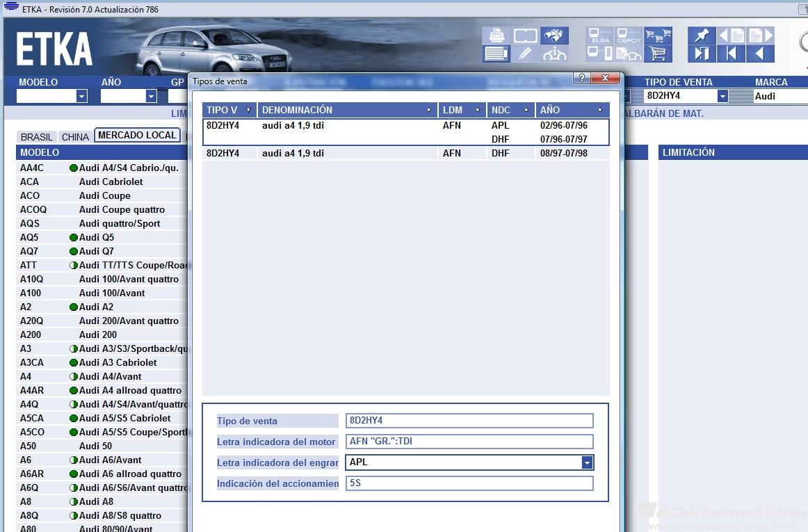808x532 pixels.
Task: Click the exit door icon
Action: [702, 54]
